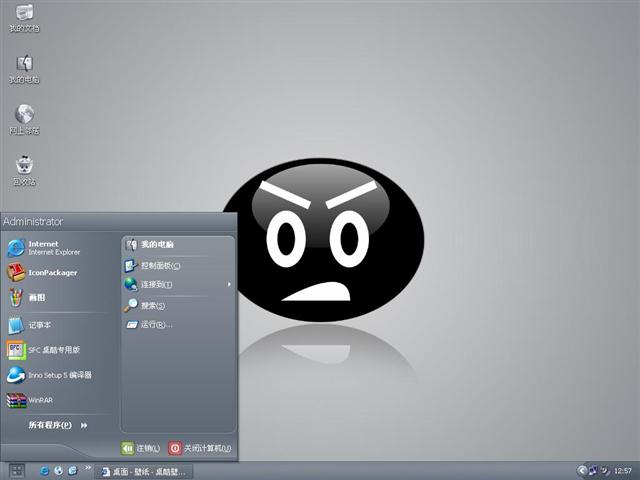640x480 pixels.
Task: Open the 我的文档 desktop icon
Action: coord(24,18)
